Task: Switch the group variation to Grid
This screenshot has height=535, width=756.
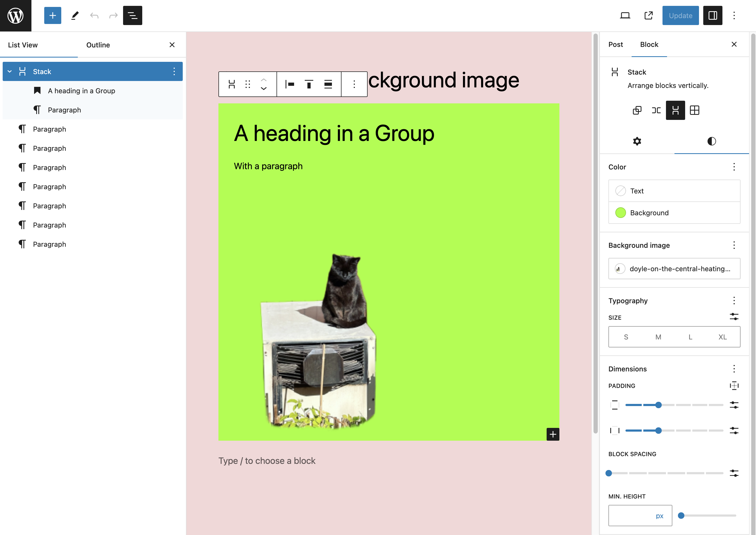Action: pyautogui.click(x=694, y=110)
